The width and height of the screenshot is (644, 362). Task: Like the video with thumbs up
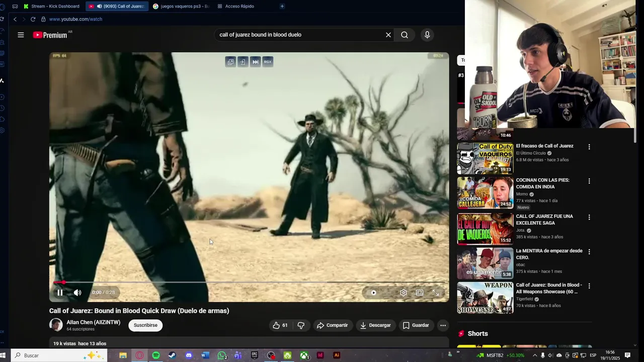coord(280,325)
